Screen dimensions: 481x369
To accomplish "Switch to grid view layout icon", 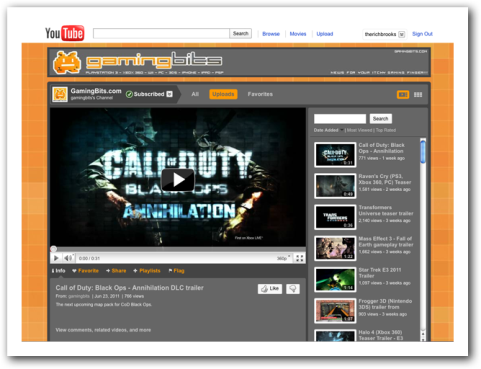I will (x=418, y=95).
